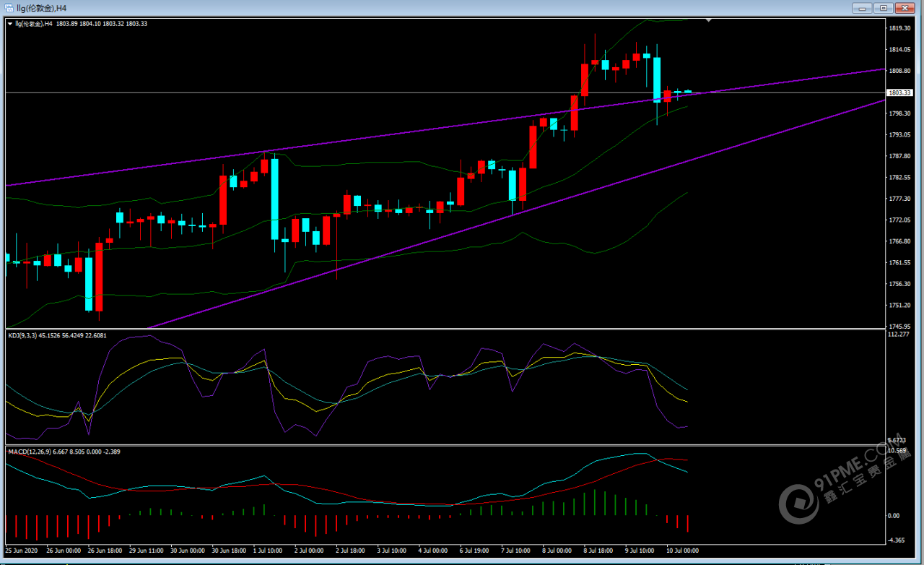
Task: Click the KDJ(9,3,3) indicator label
Action: pyautogui.click(x=57, y=335)
